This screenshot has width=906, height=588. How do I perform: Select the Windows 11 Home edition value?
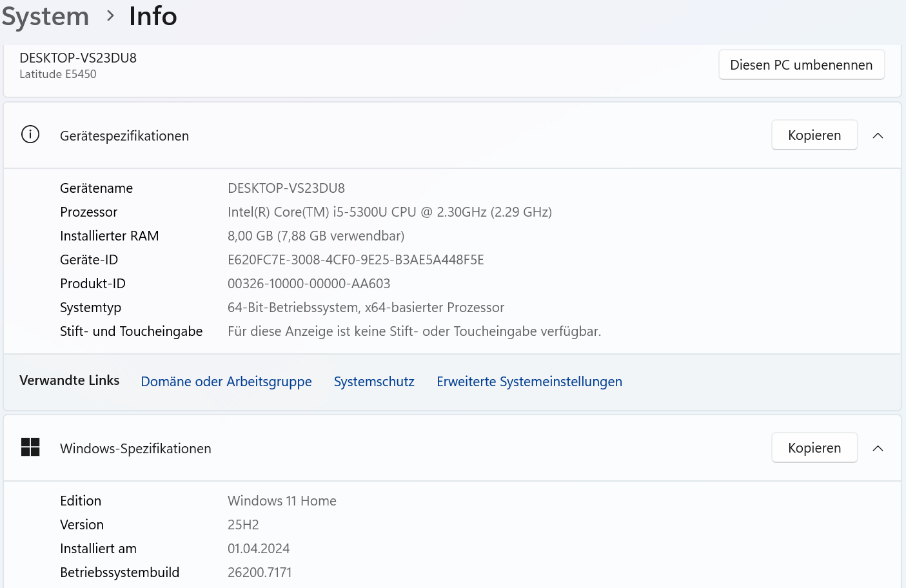(282, 501)
